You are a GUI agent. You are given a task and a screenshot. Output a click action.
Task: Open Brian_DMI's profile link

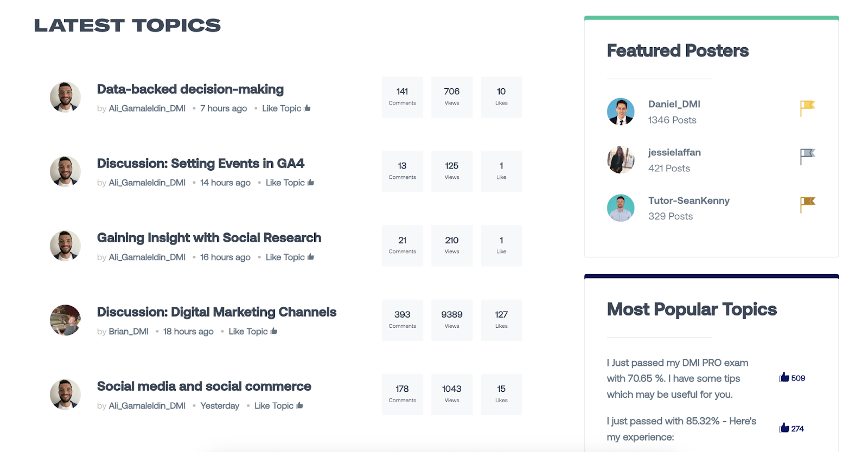[129, 331]
